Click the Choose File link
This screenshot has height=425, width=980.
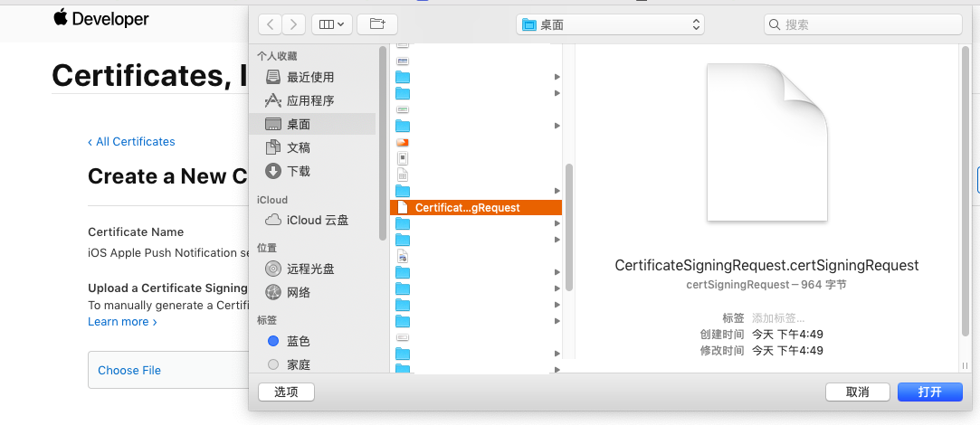pyautogui.click(x=129, y=370)
